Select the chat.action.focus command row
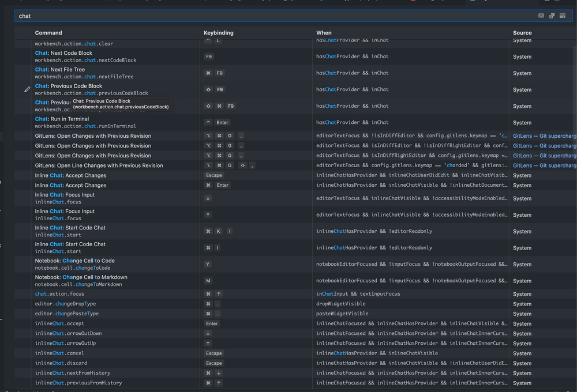 click(x=115, y=293)
